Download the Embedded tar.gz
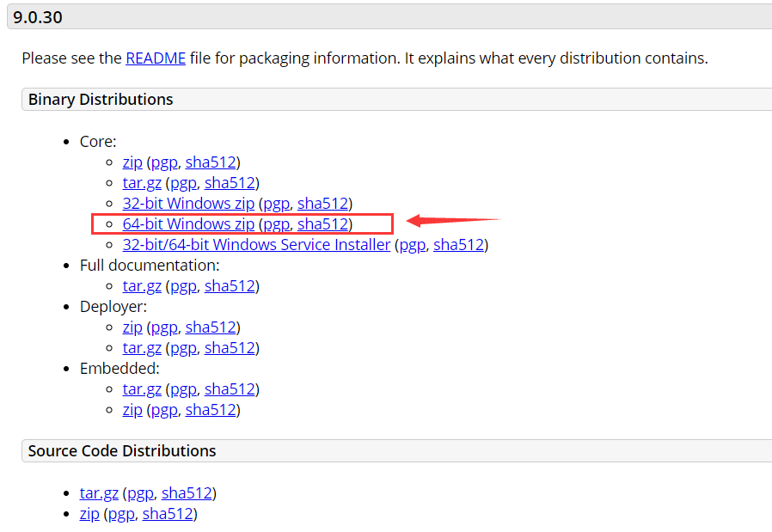The height and width of the screenshot is (532, 772). [142, 390]
